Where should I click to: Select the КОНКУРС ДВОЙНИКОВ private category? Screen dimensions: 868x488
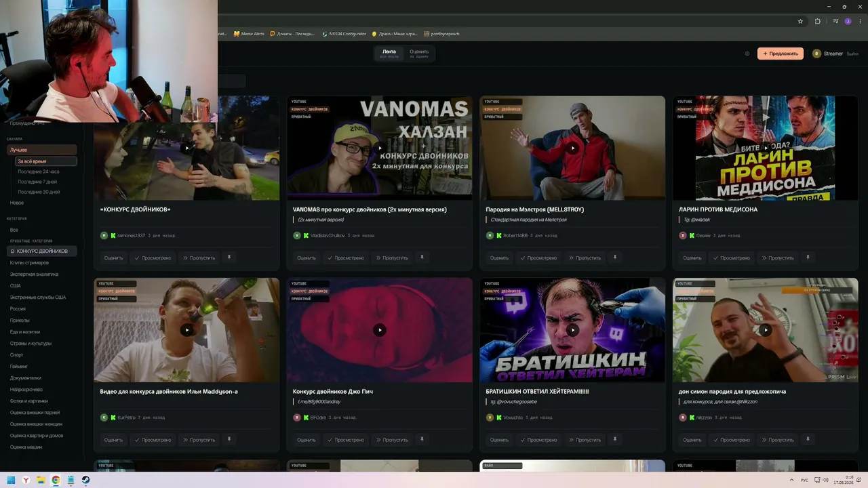point(41,251)
